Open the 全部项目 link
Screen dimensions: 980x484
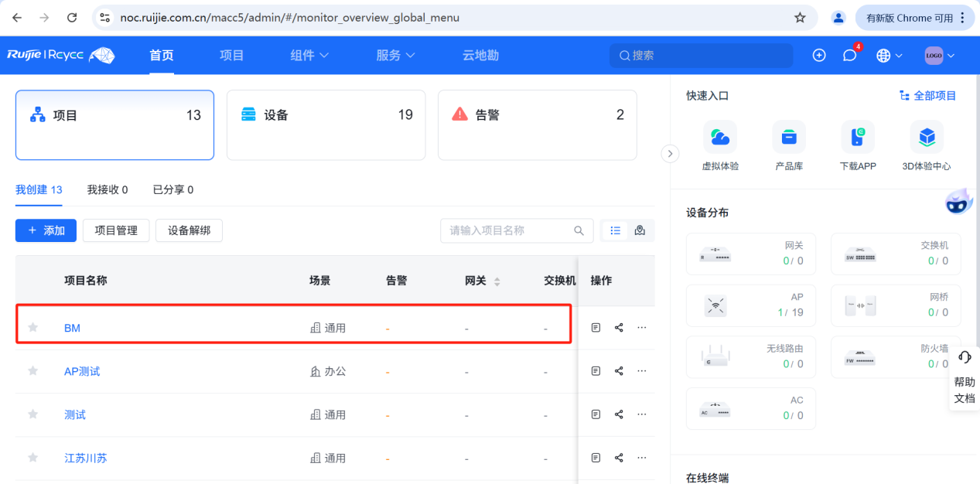(x=927, y=95)
